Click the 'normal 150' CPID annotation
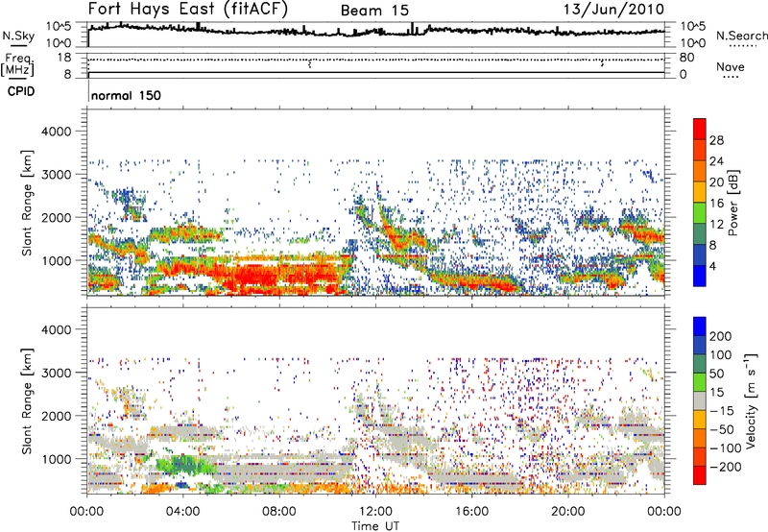 (x=126, y=95)
